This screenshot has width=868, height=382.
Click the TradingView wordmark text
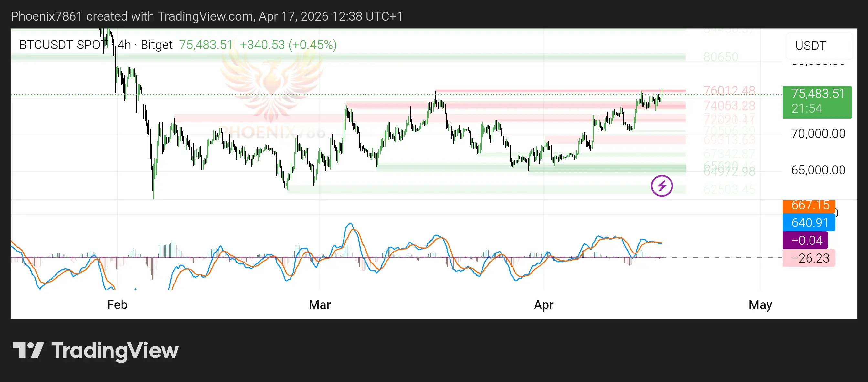[115, 351]
